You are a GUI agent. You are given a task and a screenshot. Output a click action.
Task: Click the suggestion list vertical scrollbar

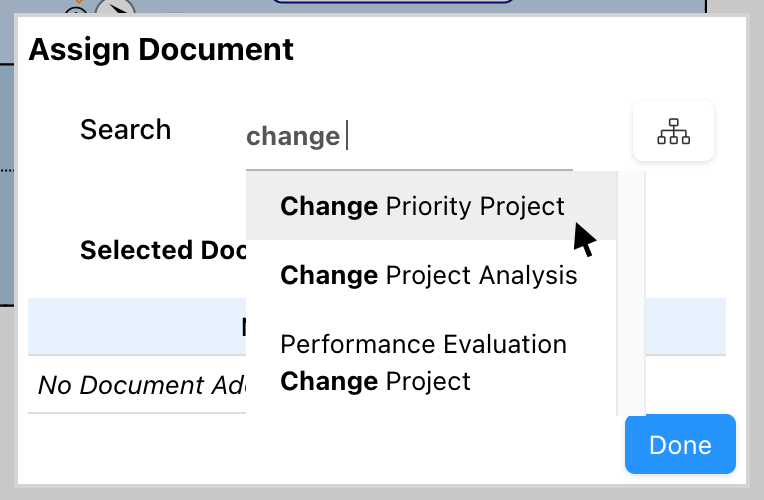[x=631, y=290]
